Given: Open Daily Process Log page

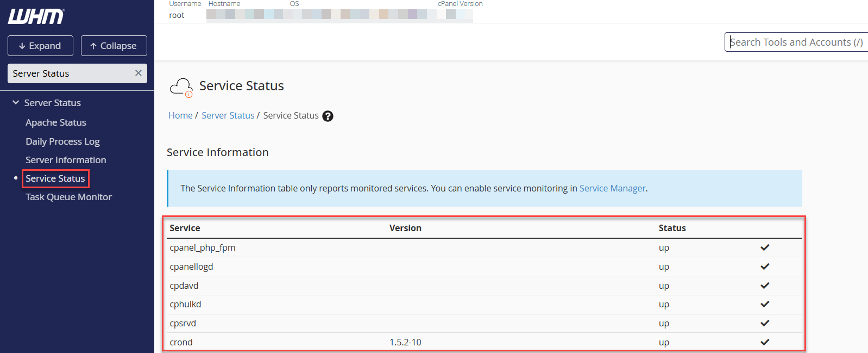Looking at the screenshot, I should tap(62, 141).
